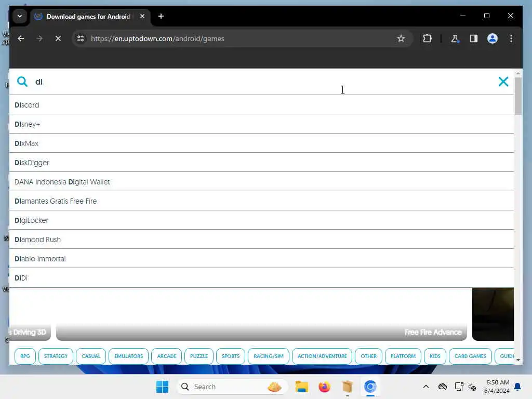
Task: Open the Platform category
Action: [x=403, y=356]
